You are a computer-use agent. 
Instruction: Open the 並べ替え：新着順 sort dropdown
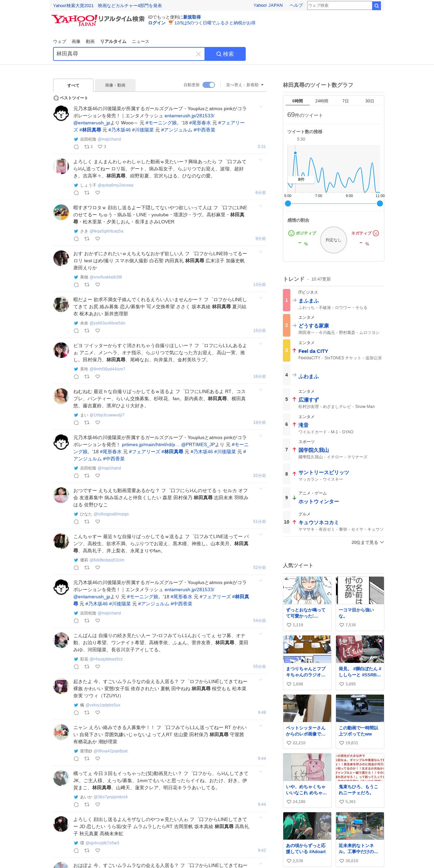(245, 85)
